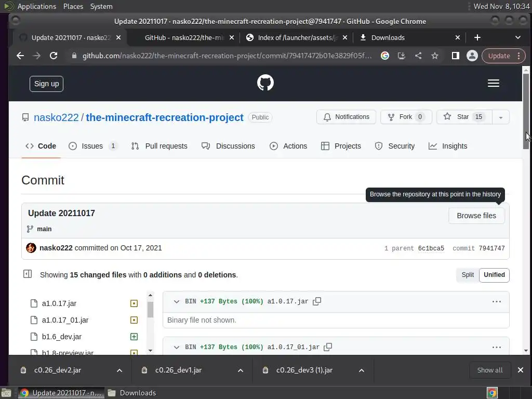
Task: Open options menu for a1.0.17_01.jar diff
Action: 496,347
